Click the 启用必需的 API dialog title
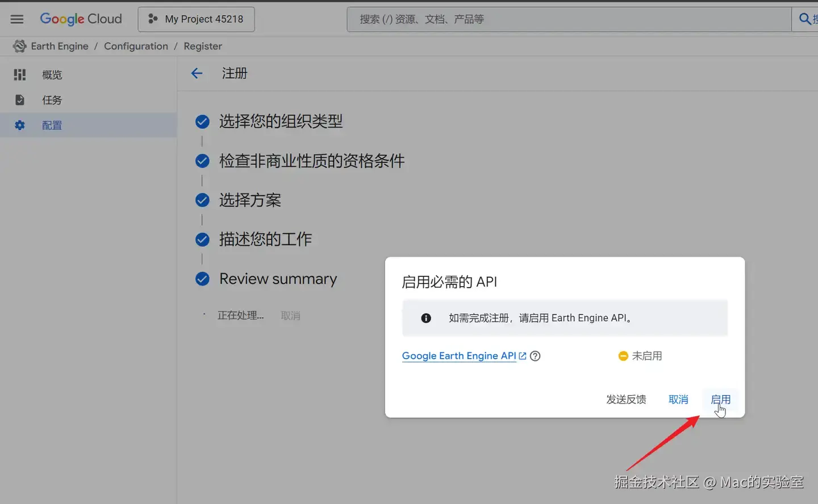This screenshot has width=818, height=504. point(449,282)
